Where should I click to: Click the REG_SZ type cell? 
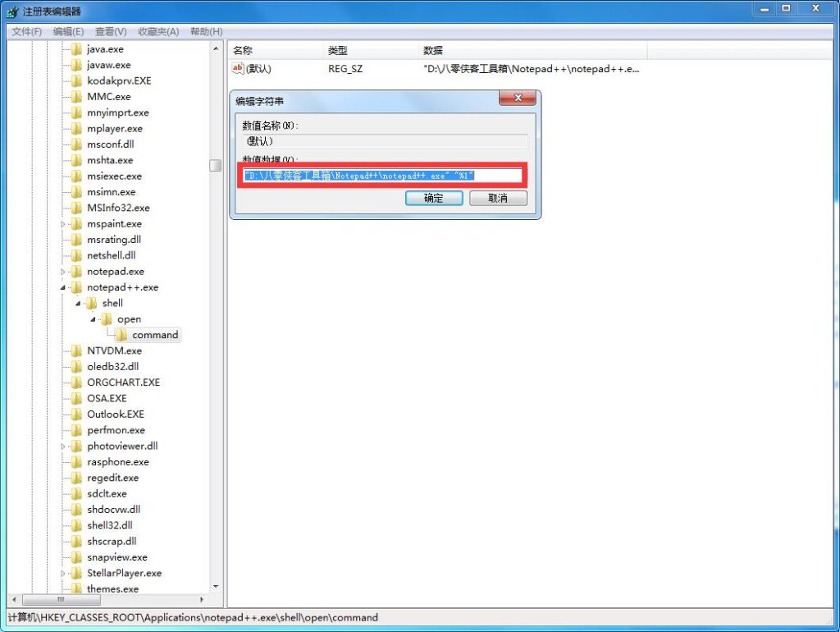click(345, 69)
